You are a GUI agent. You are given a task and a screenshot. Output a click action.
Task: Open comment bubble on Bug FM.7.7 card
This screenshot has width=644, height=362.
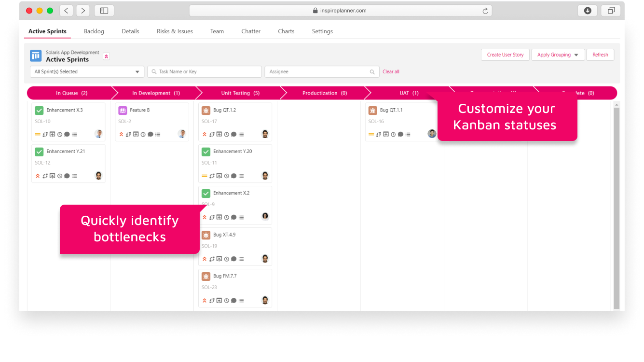234,300
